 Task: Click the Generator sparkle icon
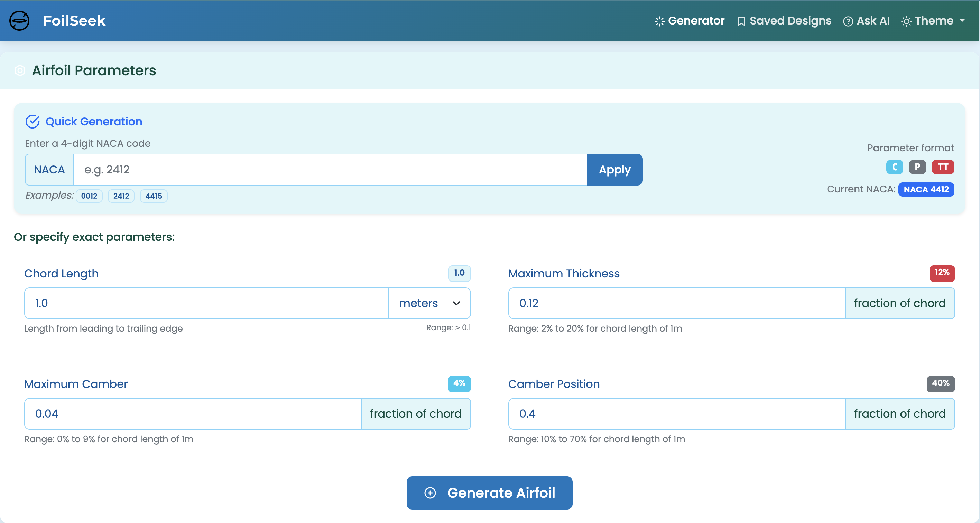coord(659,21)
